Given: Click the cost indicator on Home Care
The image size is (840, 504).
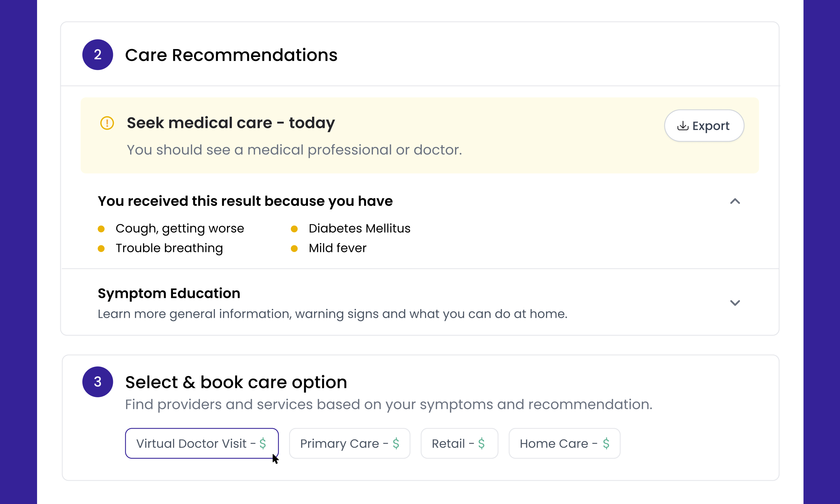Looking at the screenshot, I should point(606,443).
